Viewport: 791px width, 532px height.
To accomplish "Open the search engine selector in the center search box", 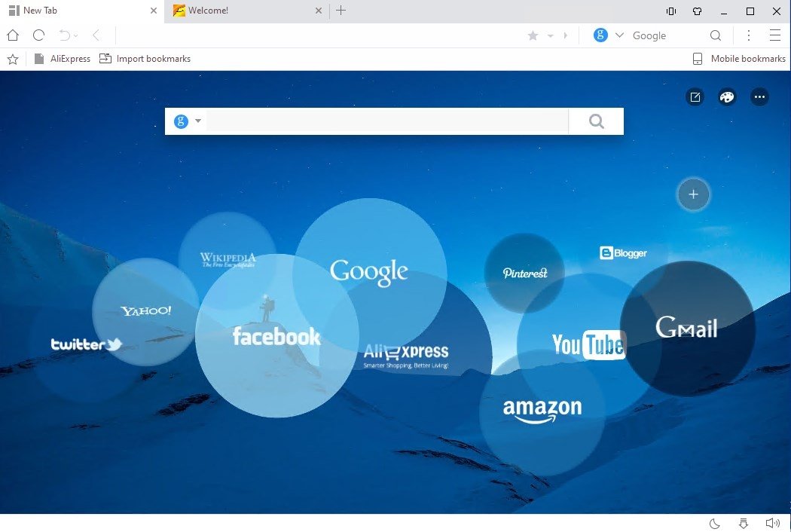I will (186, 121).
